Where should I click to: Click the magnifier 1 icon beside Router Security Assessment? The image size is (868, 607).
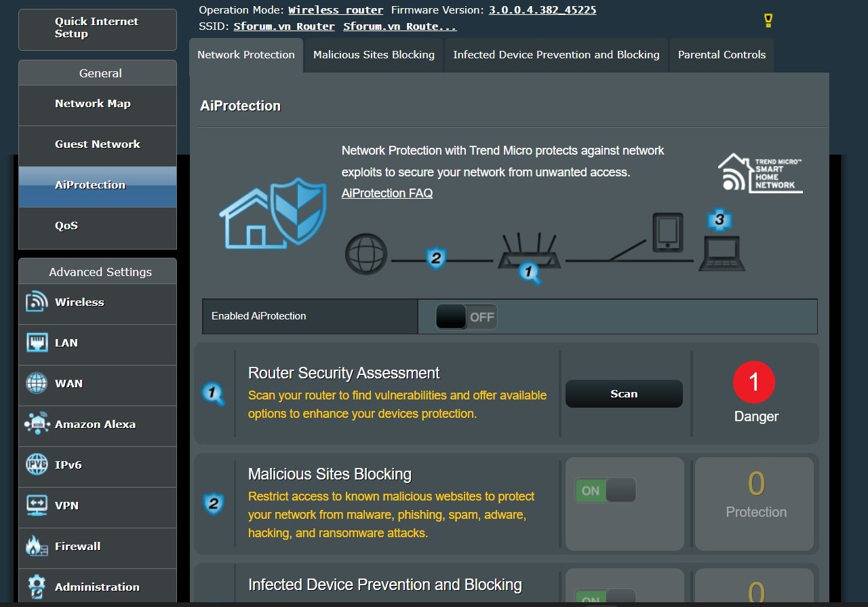[214, 393]
